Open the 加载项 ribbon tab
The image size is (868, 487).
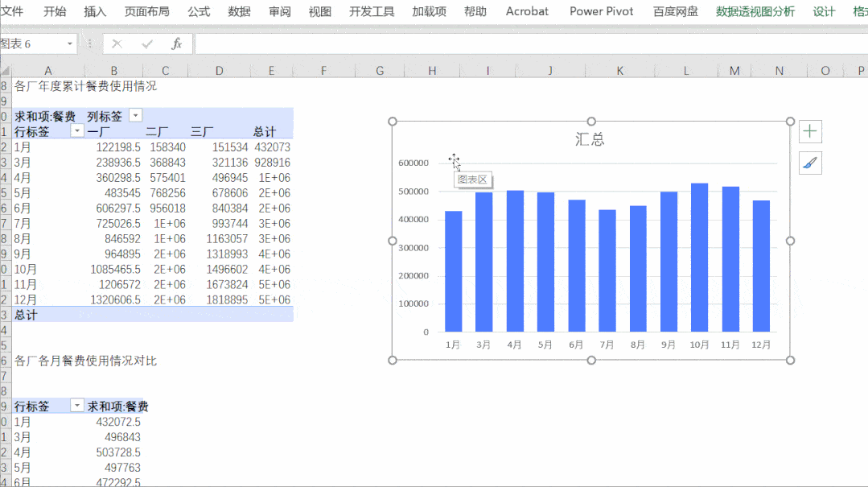[x=429, y=11]
